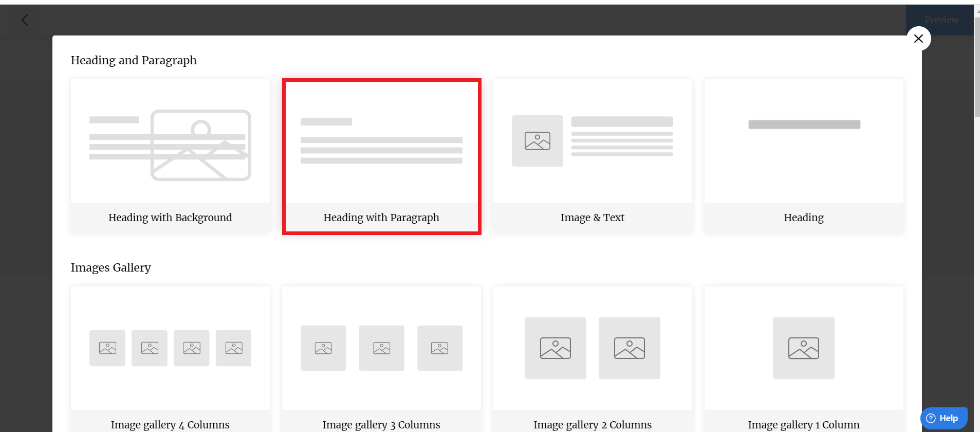Pick Image gallery 1 Column layout
The image size is (980, 432).
[x=804, y=359]
